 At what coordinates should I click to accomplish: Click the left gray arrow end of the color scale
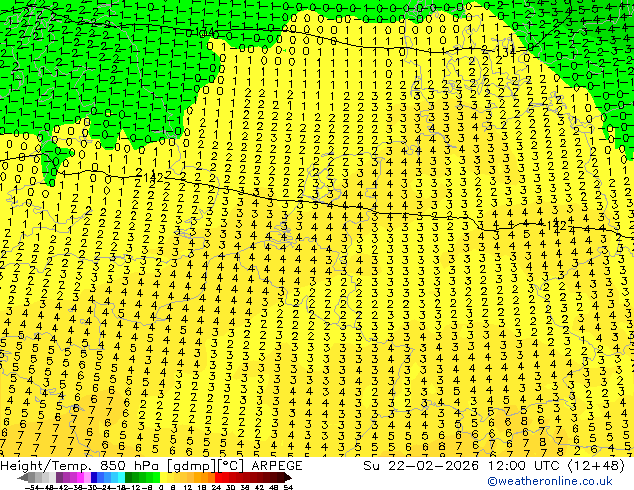[x=23, y=478]
